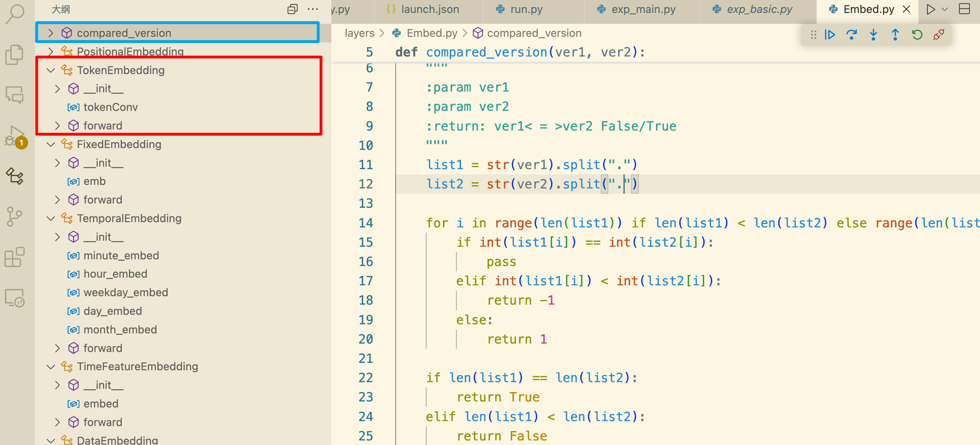Disconnect the debugger

coord(939,35)
